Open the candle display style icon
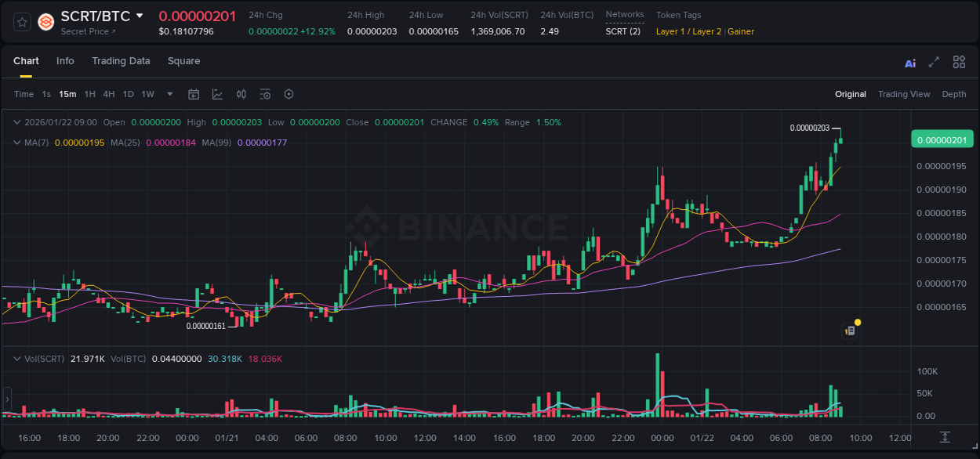 click(x=241, y=94)
